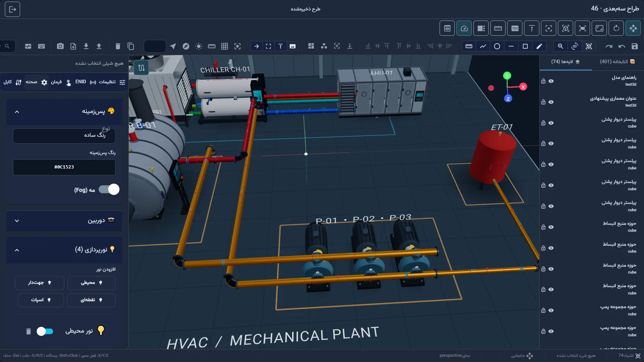The height and width of the screenshot is (362, 644).
Task: Select the square shape tool
Action: pos(525,46)
